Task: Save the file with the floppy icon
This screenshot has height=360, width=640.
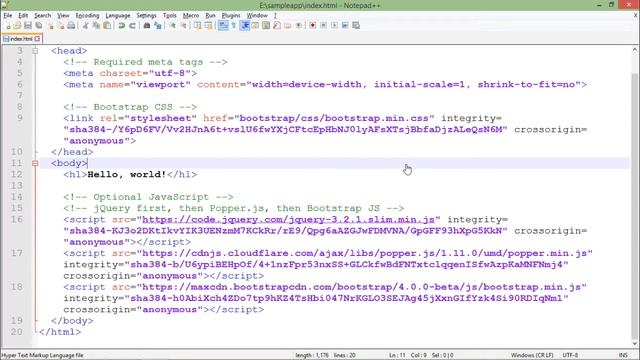Action: 28,25
